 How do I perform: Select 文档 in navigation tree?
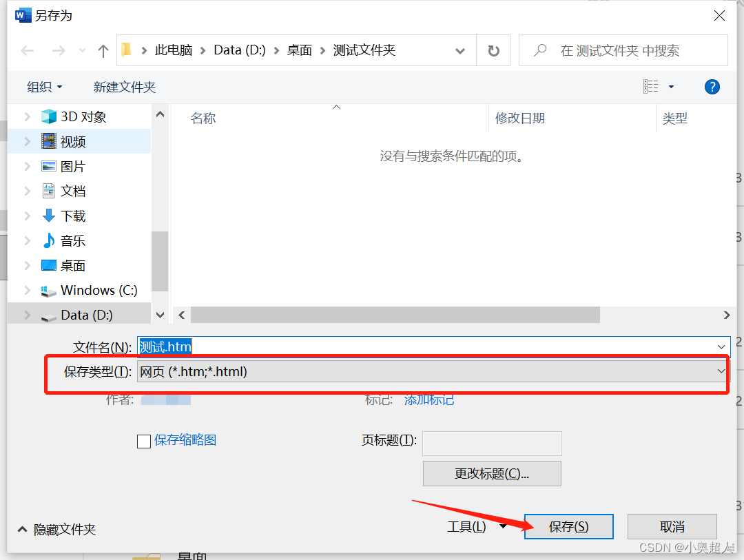pos(72,191)
